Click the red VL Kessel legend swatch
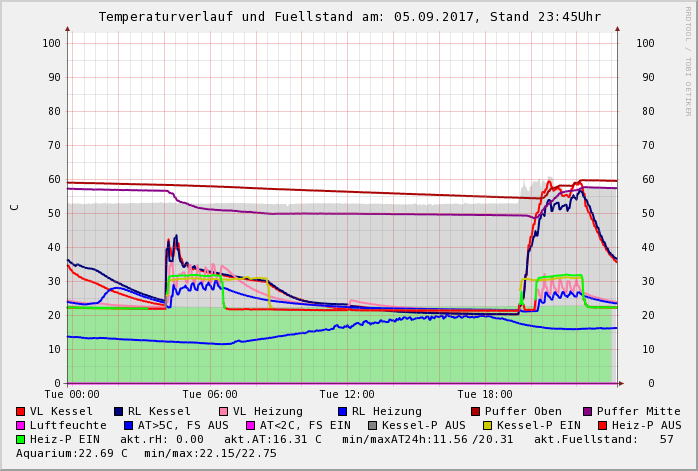 (x=21, y=411)
